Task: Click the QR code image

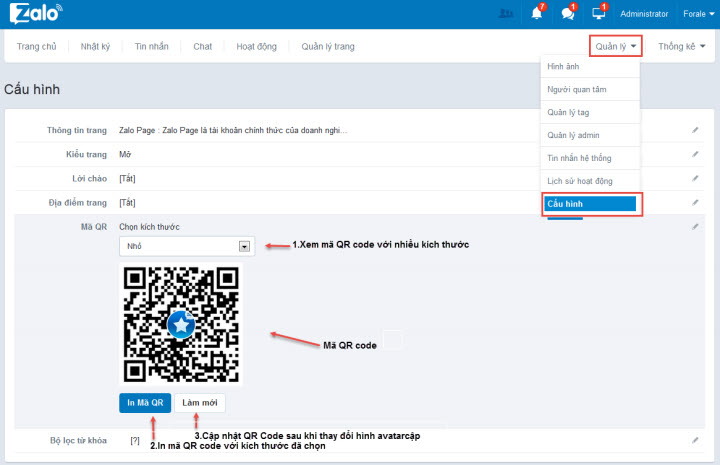Action: (x=180, y=325)
